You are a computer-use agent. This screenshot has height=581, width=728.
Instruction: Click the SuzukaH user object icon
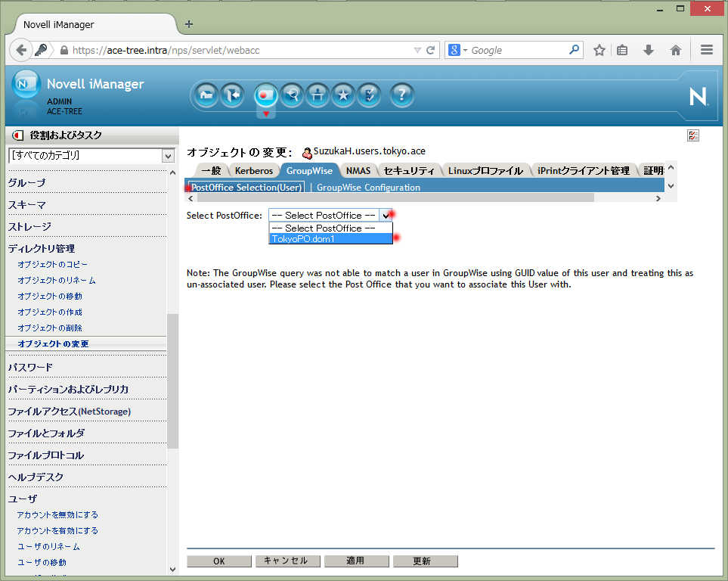pos(307,153)
